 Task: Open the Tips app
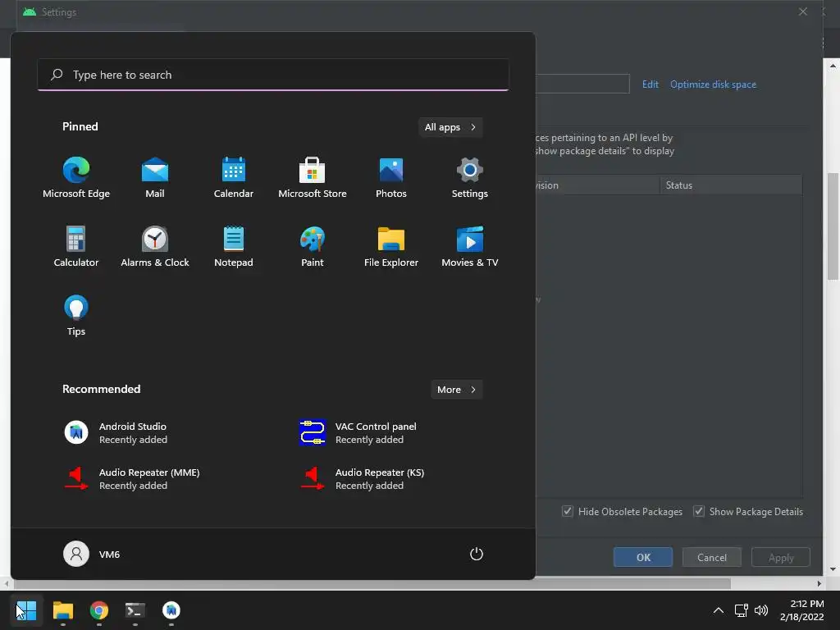click(x=76, y=316)
